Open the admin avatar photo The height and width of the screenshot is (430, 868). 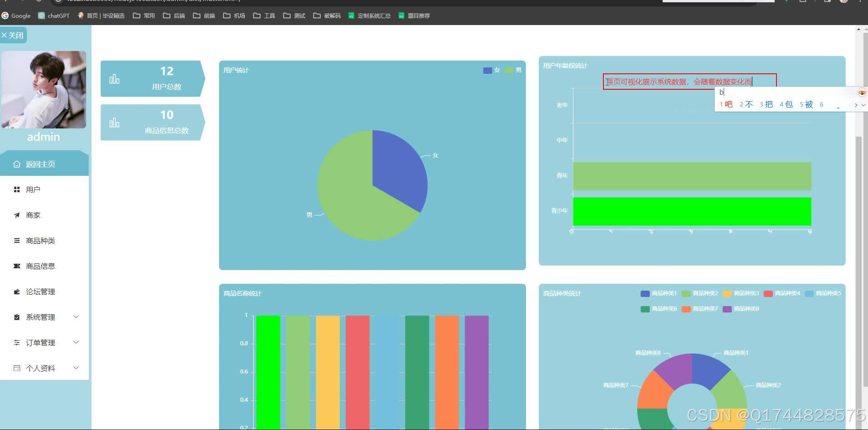[44, 90]
